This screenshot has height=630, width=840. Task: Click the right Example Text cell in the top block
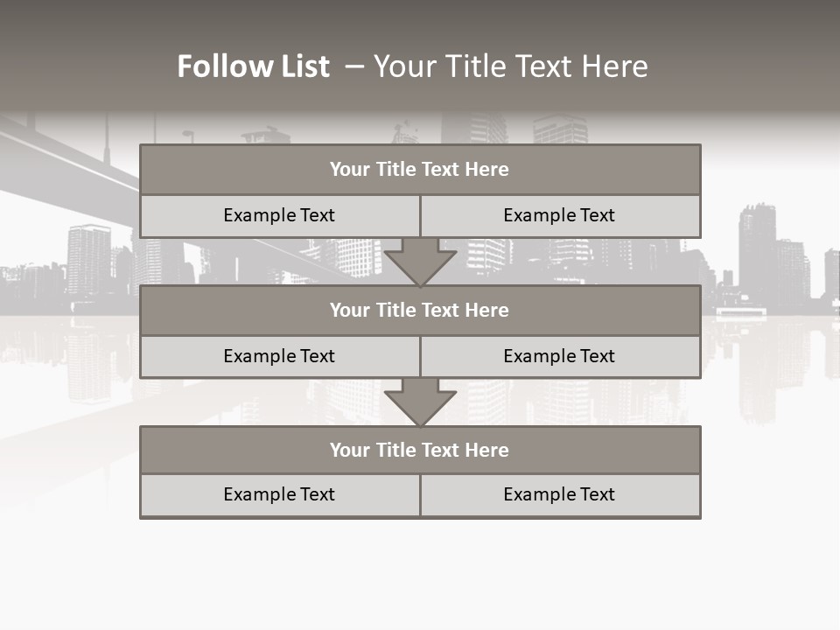tap(559, 216)
